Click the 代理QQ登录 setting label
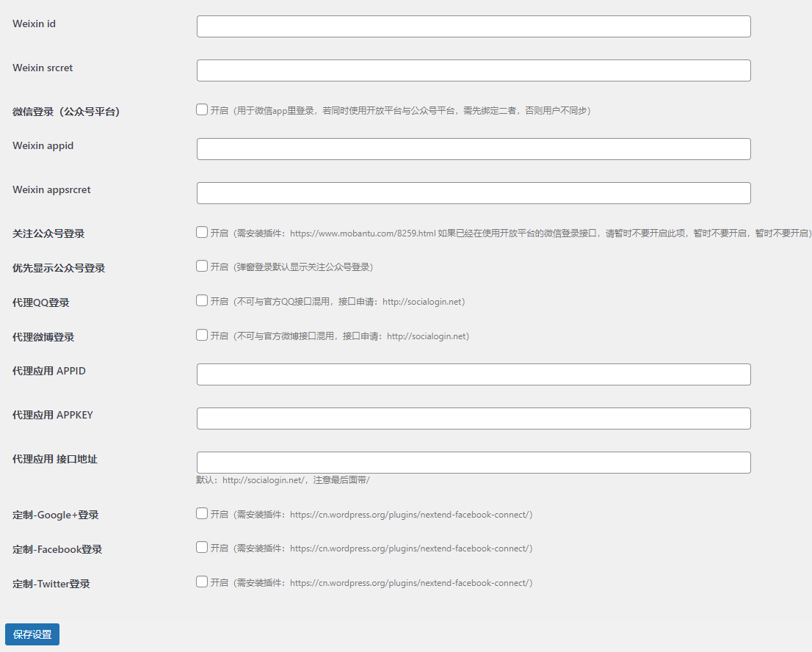 41,303
